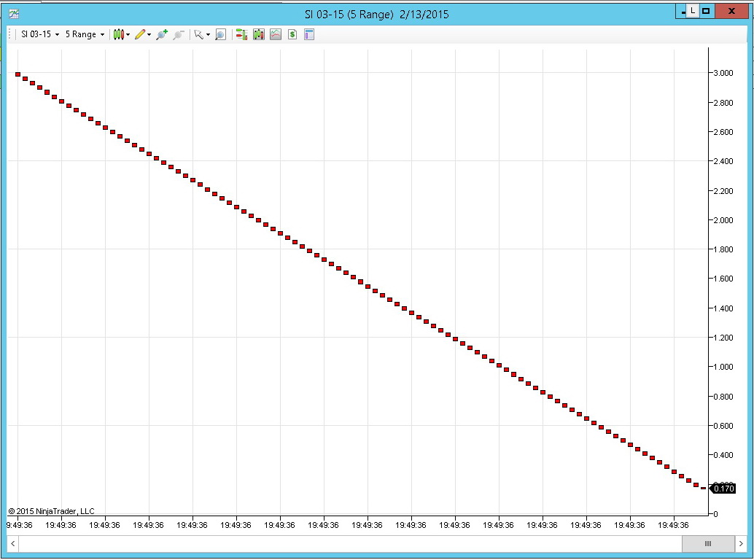Screen dimensions: 754x560
Task: Click the chart window icon in title bar
Action: (x=13, y=13)
